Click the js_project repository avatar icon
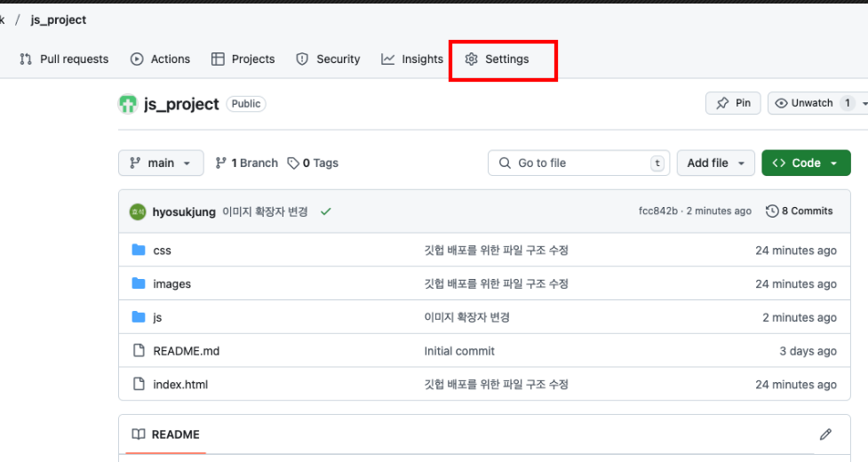The height and width of the screenshot is (462, 868). tap(128, 104)
